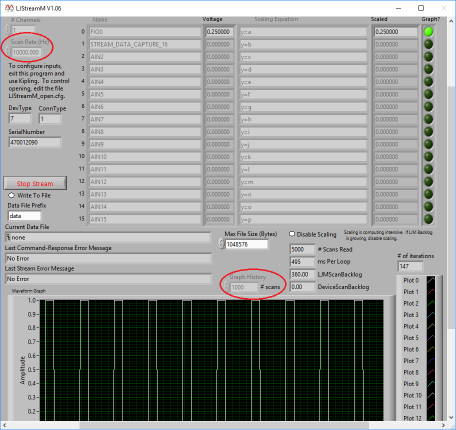Click the Plot 9 legend line icon
456x430 pixels.
click(x=431, y=384)
